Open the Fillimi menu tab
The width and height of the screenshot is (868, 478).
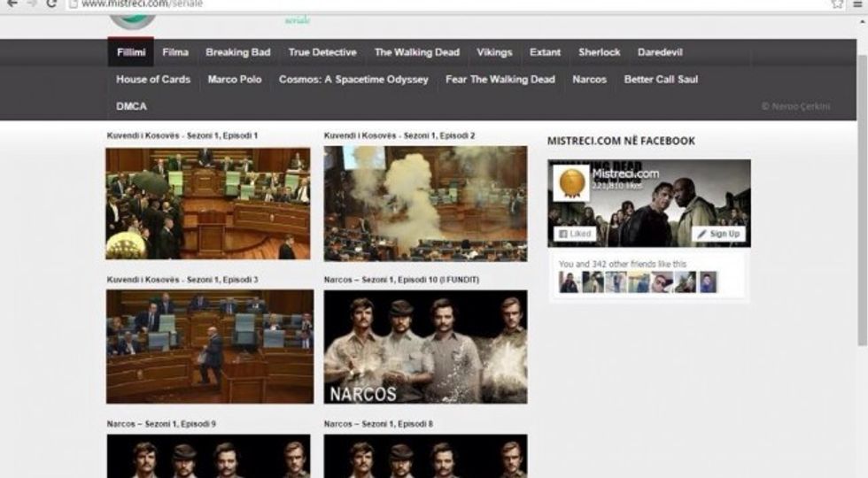[x=131, y=52]
